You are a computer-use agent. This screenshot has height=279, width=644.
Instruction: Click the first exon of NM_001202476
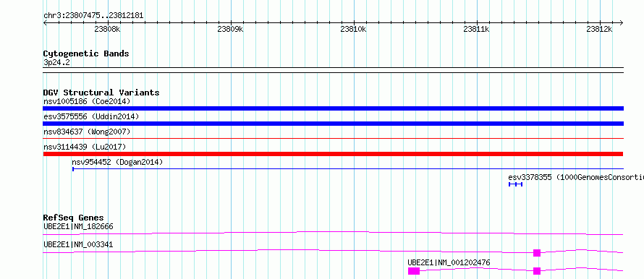coord(414,271)
